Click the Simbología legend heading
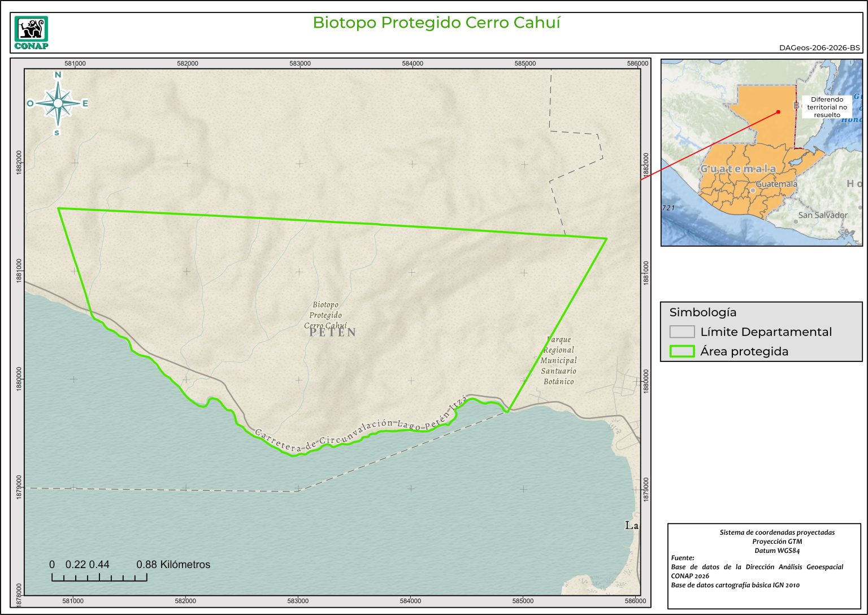This screenshot has width=868, height=615. click(702, 312)
